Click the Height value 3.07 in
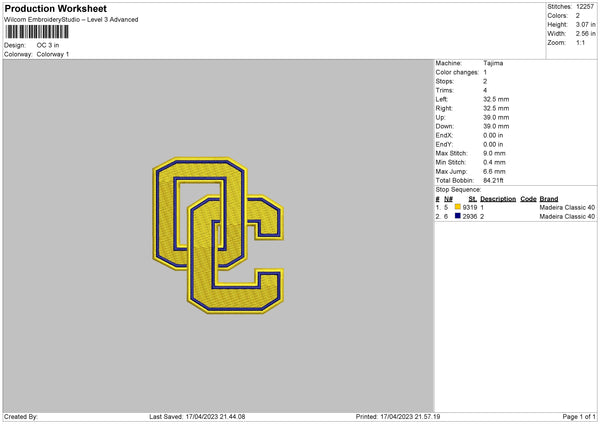Image resolution: width=600 pixels, height=424 pixels. (x=585, y=24)
